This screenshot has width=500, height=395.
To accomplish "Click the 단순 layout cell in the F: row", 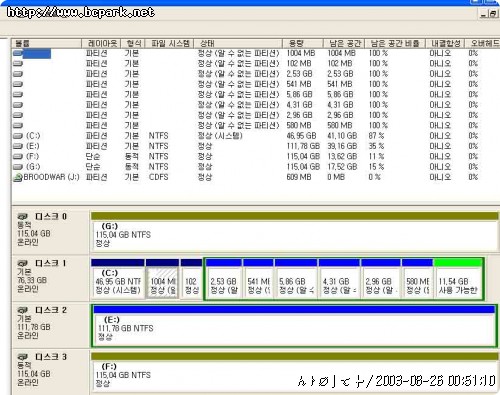I will [93, 157].
